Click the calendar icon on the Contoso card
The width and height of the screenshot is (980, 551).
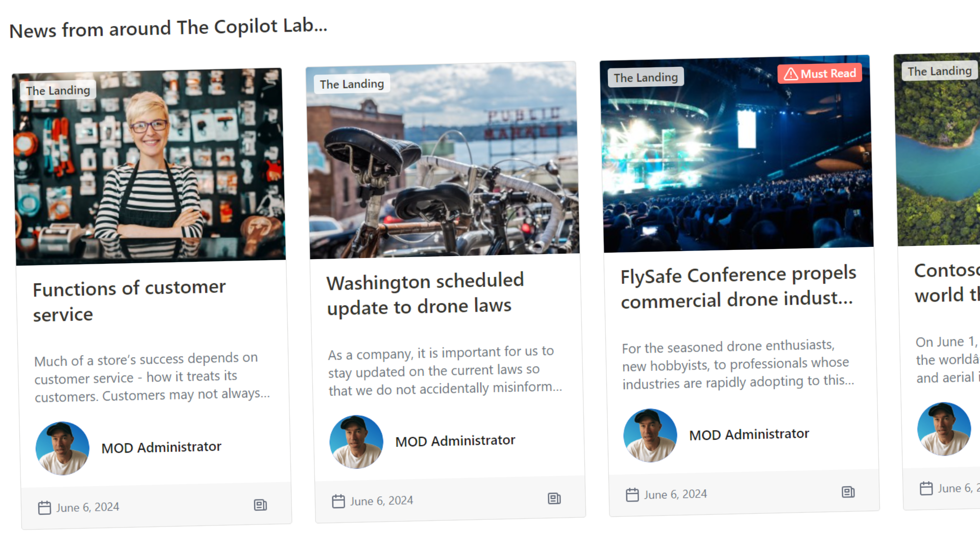[926, 488]
